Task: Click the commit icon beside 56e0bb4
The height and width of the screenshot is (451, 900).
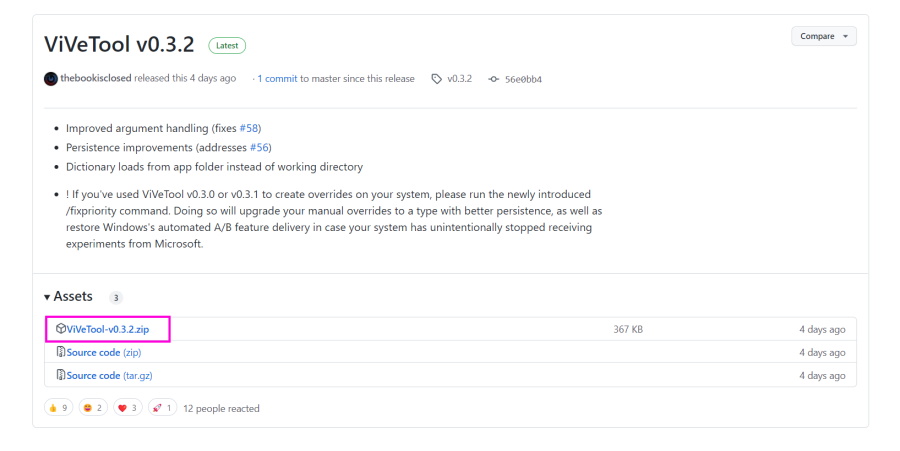Action: (x=493, y=79)
